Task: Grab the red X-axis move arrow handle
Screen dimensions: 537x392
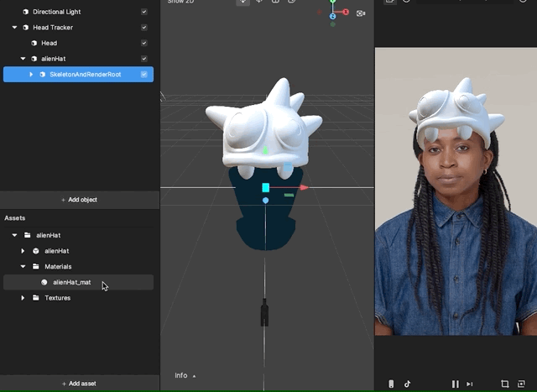Action: 304,187
